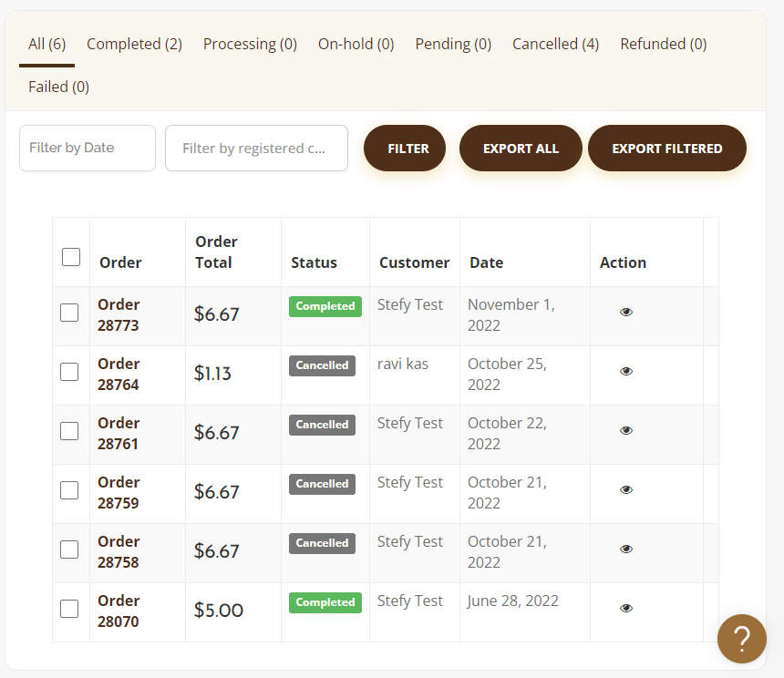Show the Cancelled (4) orders tab

pyautogui.click(x=555, y=44)
